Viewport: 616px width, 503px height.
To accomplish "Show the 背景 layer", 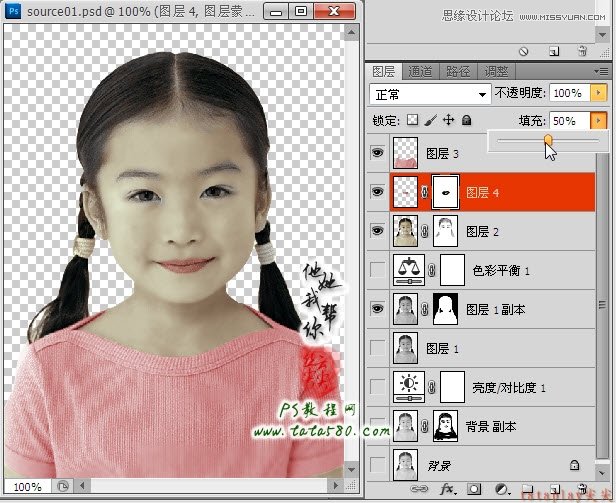I will click(x=378, y=465).
